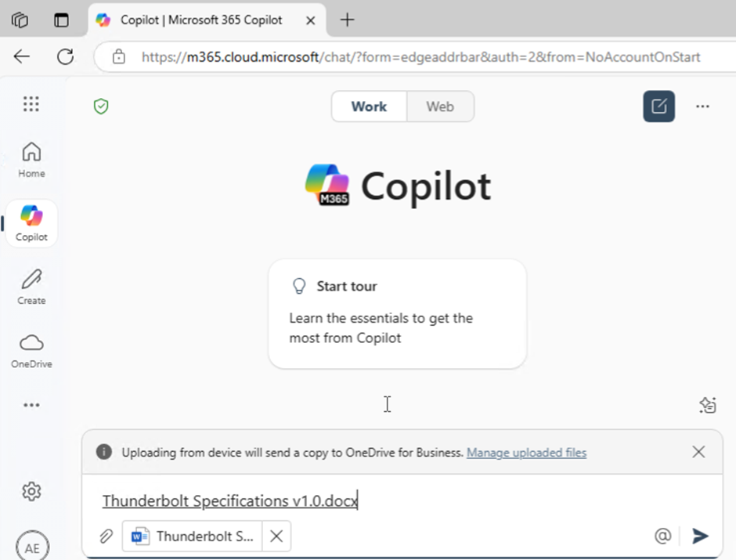Dismiss the OneDrive upload notice
This screenshot has width=736, height=560.
point(698,452)
